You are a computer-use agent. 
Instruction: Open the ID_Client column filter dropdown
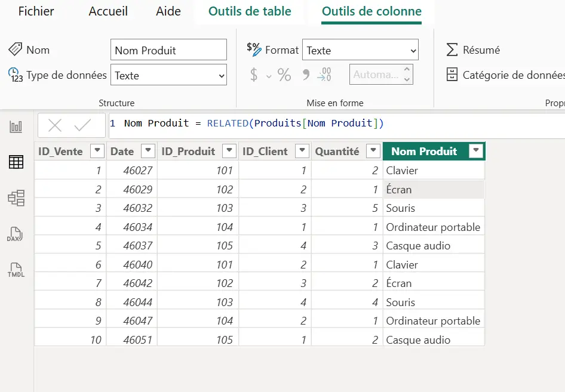point(302,150)
